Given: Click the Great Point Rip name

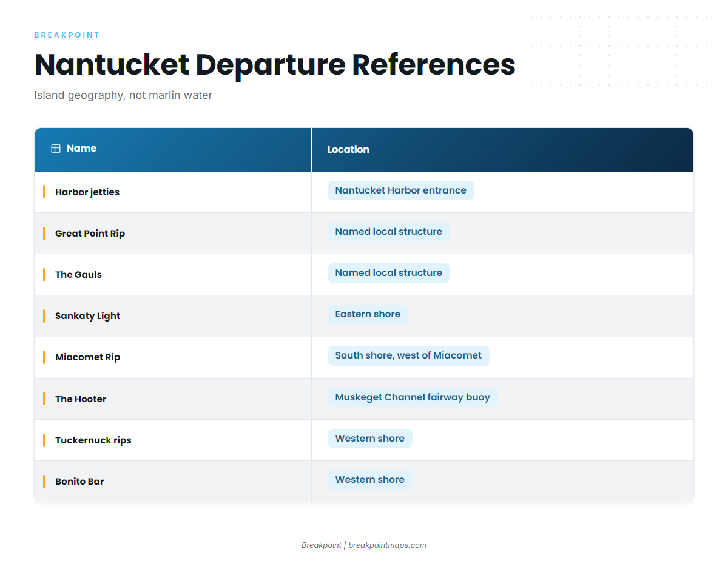Looking at the screenshot, I should coord(90,234).
